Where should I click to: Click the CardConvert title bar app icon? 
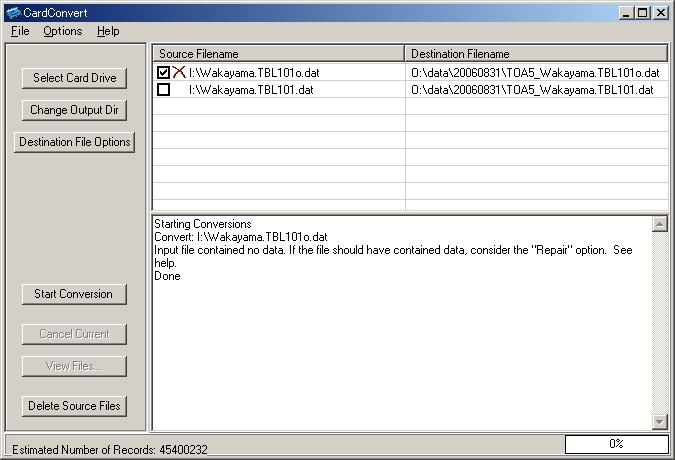tap(14, 13)
